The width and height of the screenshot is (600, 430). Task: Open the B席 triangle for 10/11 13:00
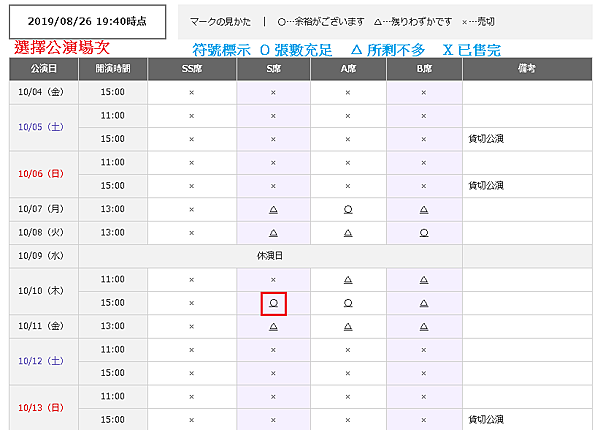424,327
